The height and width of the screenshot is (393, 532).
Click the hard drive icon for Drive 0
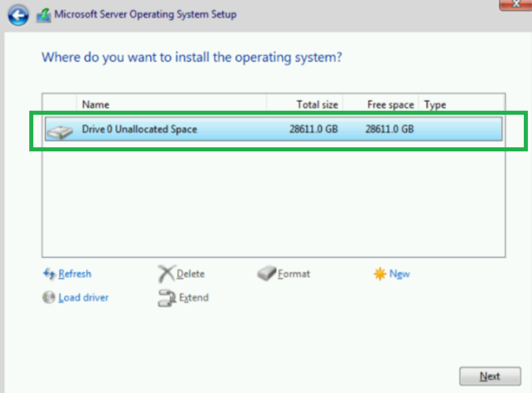59,132
